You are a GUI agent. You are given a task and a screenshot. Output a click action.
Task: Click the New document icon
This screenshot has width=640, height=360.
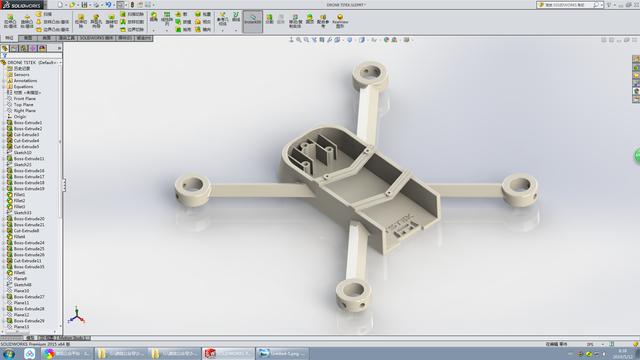coord(60,5)
